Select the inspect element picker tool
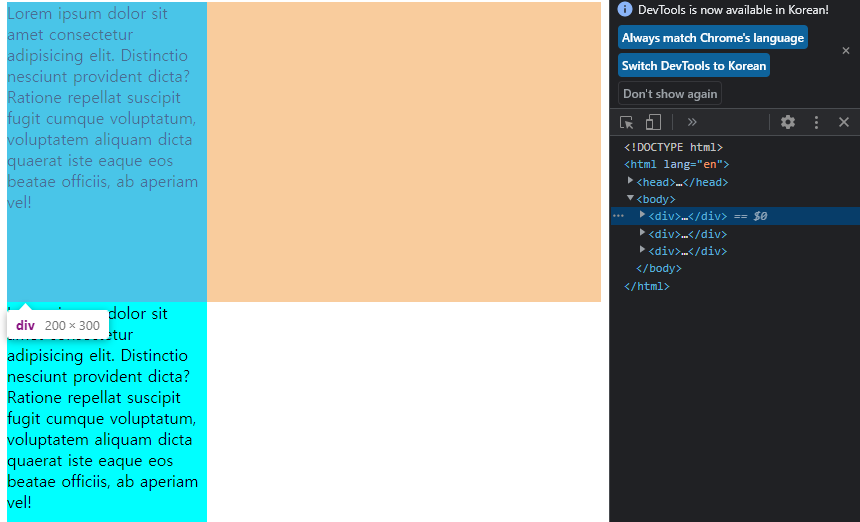The height and width of the screenshot is (522, 860). pos(626,122)
